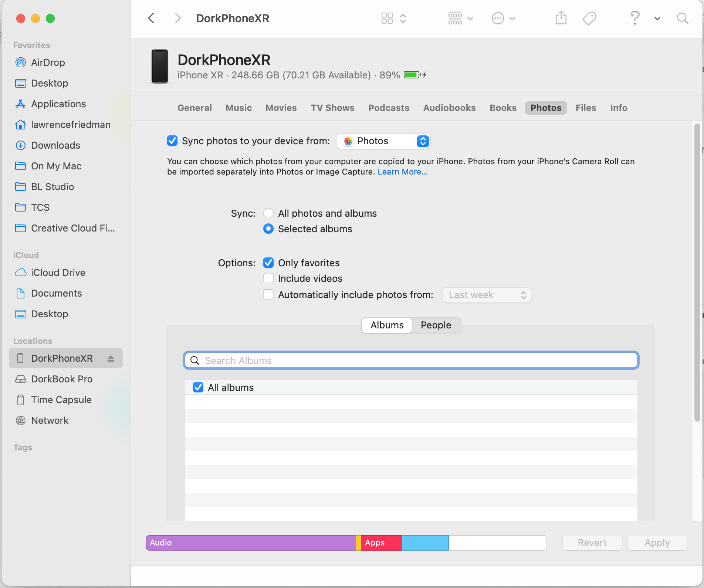Expand the toolbar overflow chevron
704x588 pixels.
pos(657,18)
